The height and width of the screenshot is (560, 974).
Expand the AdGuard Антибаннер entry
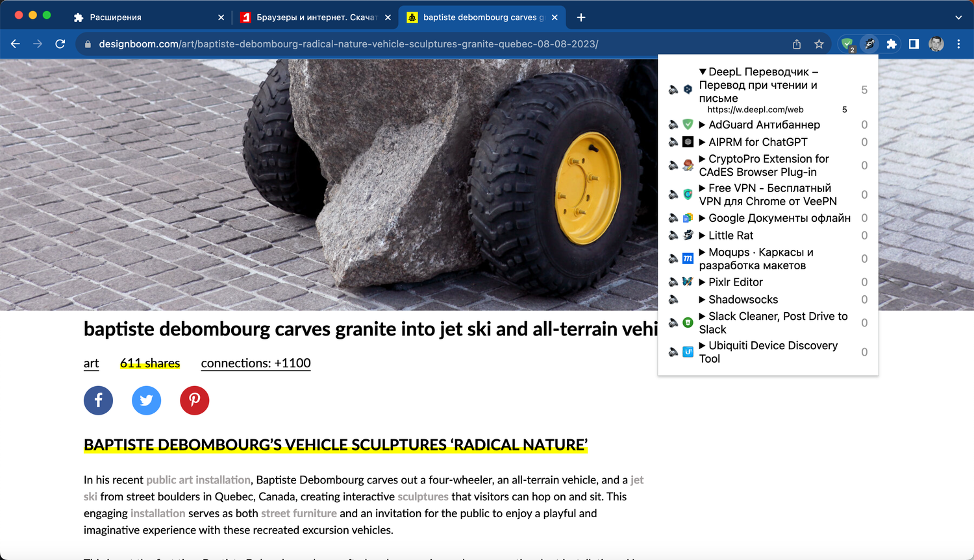[702, 125]
